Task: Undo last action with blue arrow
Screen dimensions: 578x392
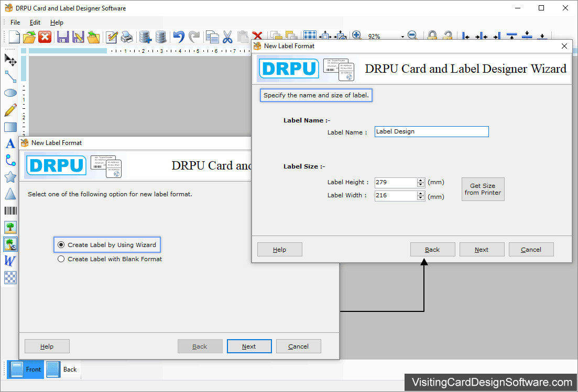Action: pos(179,37)
